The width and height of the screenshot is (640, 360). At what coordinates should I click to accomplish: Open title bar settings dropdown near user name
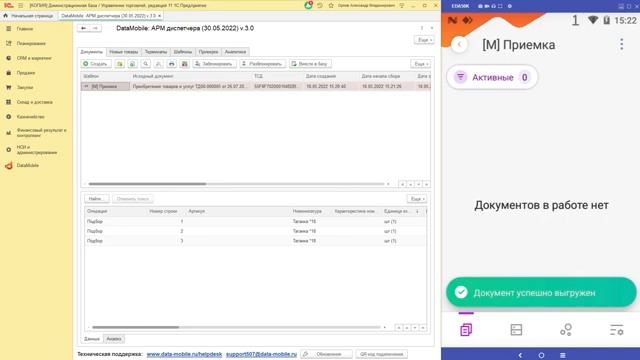coord(402,5)
